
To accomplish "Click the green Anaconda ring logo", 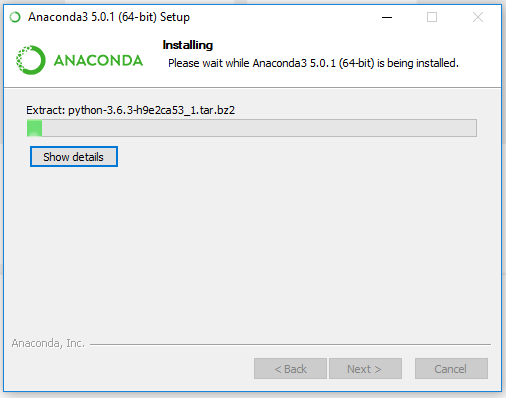I will [x=31, y=60].
